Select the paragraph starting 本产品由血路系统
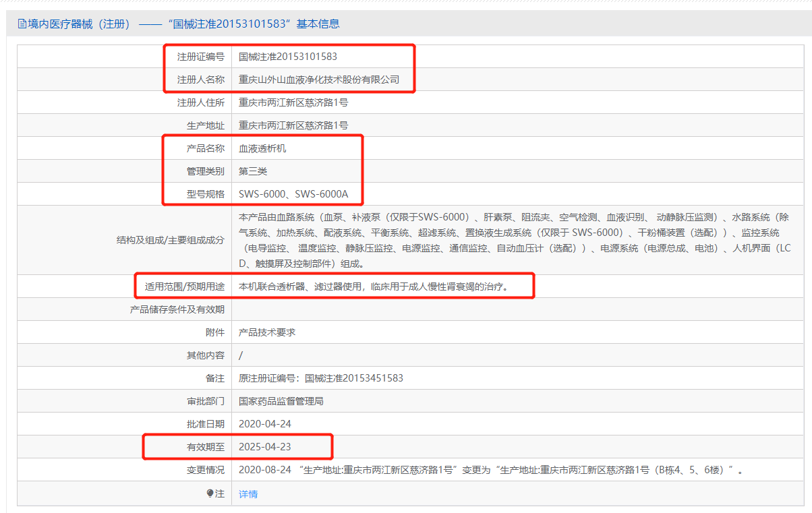This screenshot has height=513, width=812. pos(515,240)
